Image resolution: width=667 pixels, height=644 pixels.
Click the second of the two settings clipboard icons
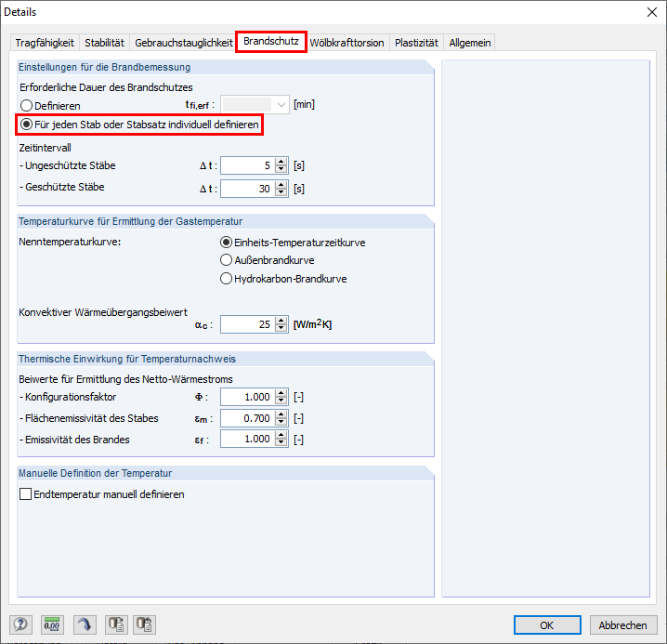pos(144,624)
